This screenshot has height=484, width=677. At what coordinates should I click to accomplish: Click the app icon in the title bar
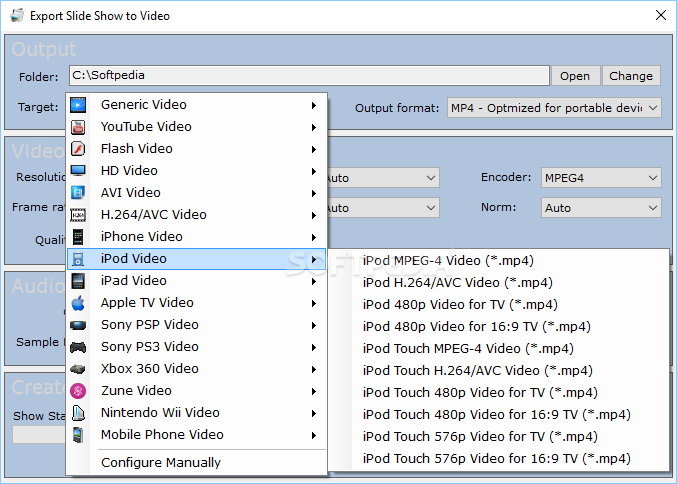[x=17, y=16]
